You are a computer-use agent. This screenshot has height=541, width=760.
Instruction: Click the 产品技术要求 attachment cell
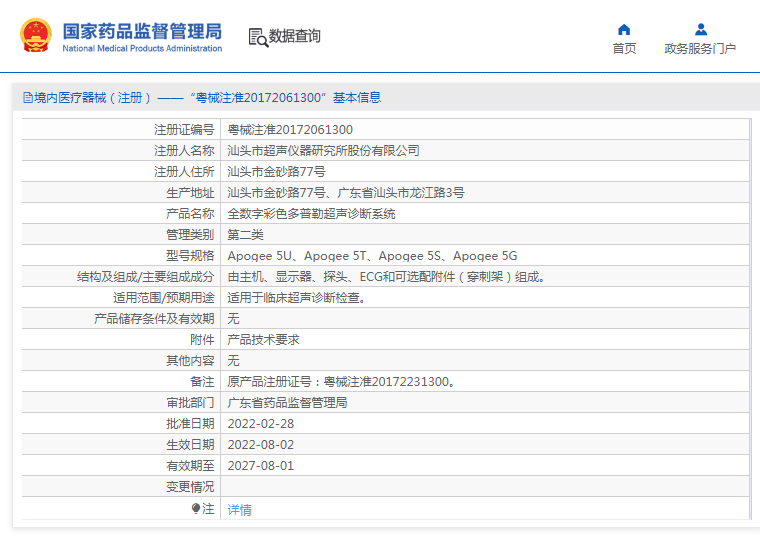tap(263, 340)
